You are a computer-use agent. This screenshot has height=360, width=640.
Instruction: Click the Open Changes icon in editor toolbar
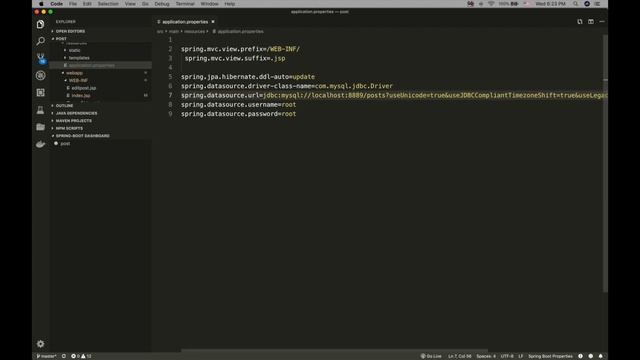(x=580, y=22)
